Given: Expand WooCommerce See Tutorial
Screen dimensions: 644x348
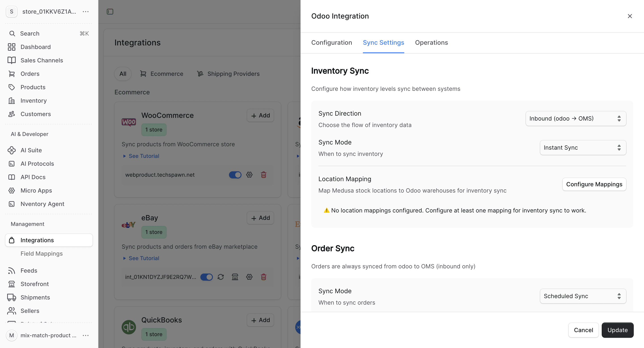Looking at the screenshot, I should 141,156.
